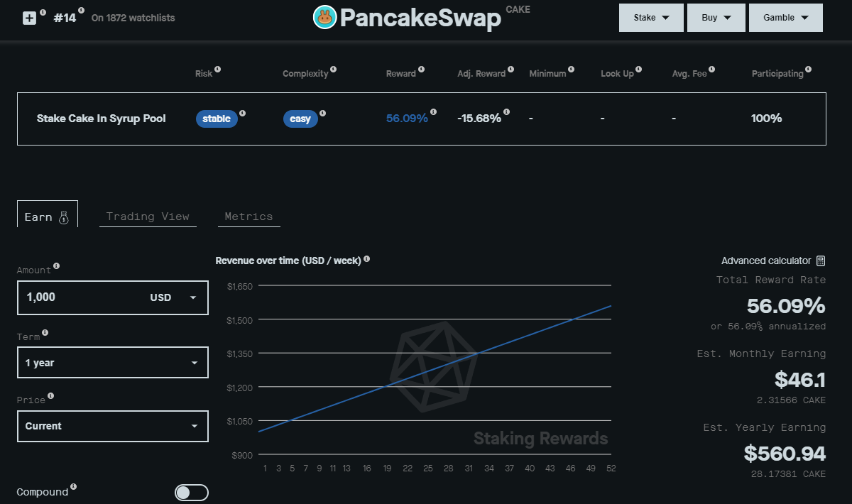Viewport: 852px width, 504px height.
Task: Switch to the Metrics tab
Action: click(248, 217)
